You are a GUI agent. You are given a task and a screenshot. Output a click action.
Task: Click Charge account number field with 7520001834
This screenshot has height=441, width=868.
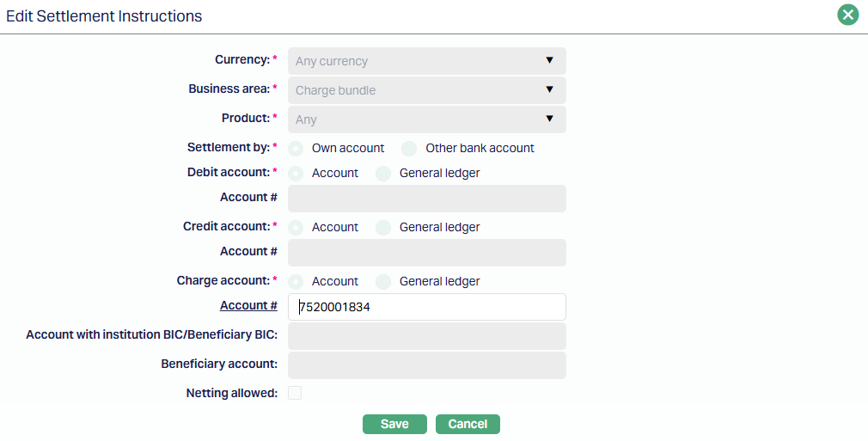pyautogui.click(x=426, y=307)
